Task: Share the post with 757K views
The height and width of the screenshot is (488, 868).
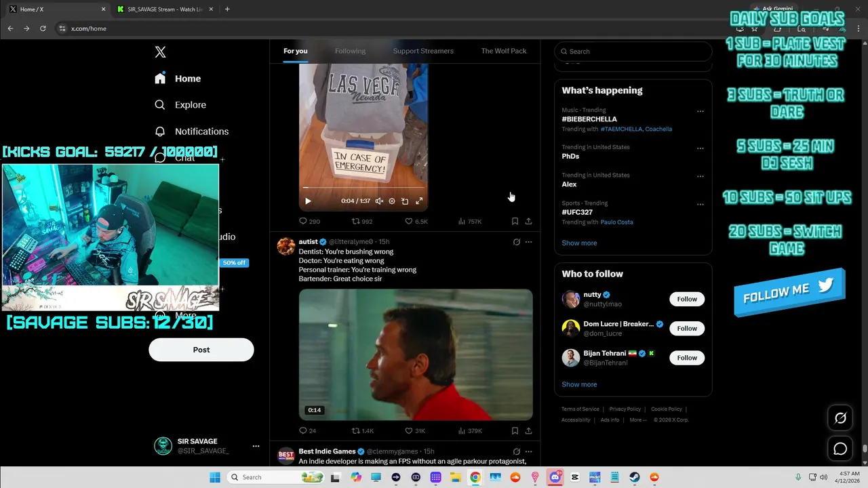Action: coord(528,221)
